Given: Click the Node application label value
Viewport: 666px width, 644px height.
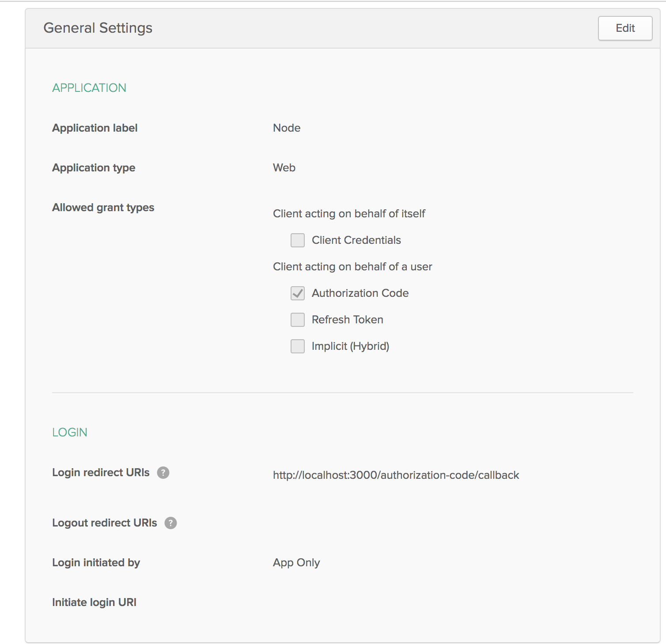Looking at the screenshot, I should [287, 128].
